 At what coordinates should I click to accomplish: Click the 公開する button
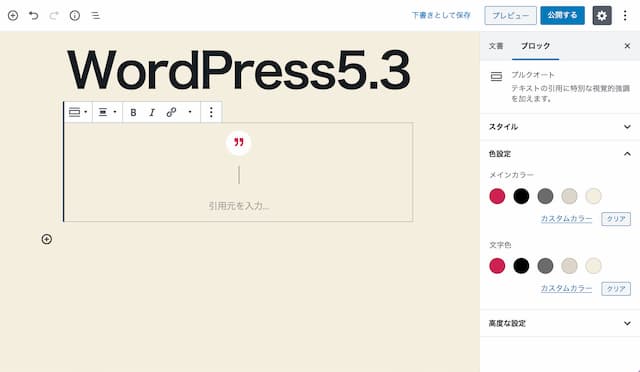point(562,16)
